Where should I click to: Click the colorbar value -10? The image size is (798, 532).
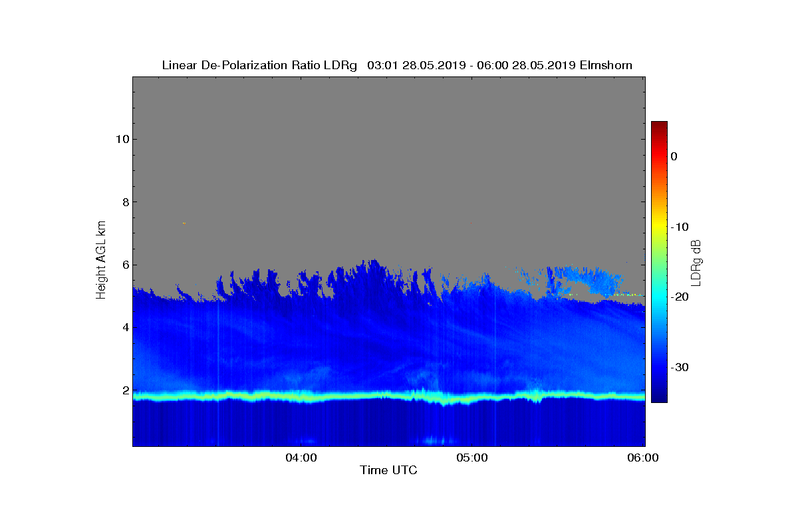(x=679, y=227)
